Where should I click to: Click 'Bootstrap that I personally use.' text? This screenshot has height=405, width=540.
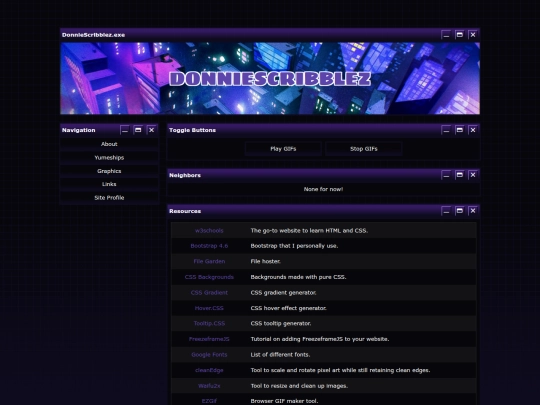click(294, 246)
